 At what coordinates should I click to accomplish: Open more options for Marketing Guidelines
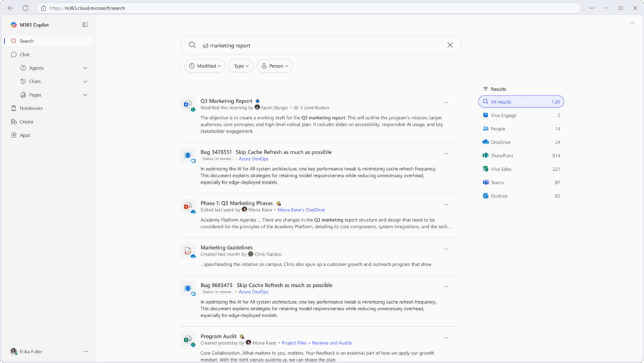click(x=446, y=249)
